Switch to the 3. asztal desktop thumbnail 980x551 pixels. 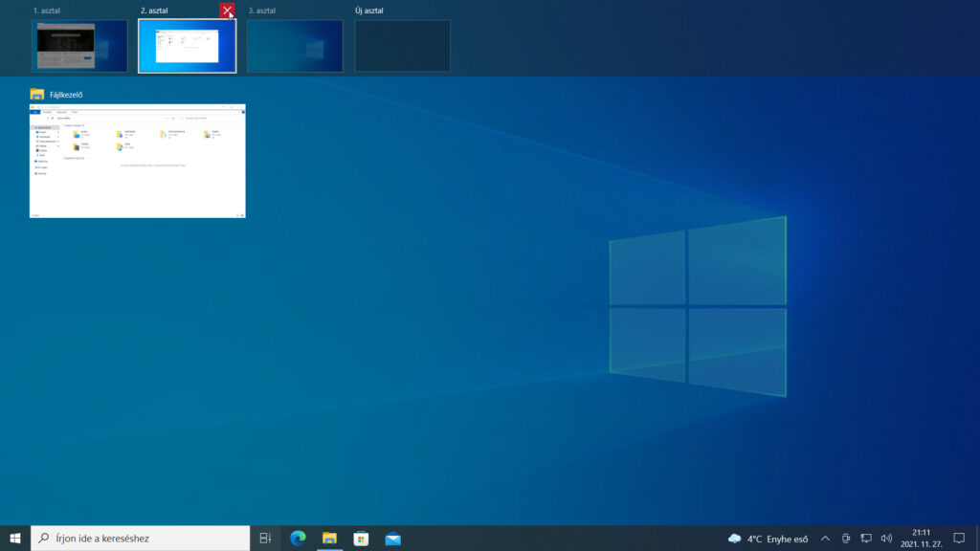tap(295, 46)
